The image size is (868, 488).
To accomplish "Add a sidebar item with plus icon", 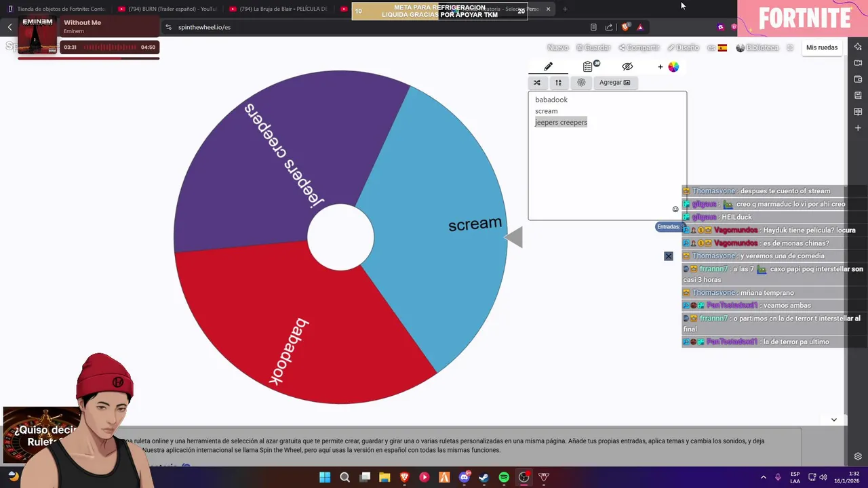I will [858, 128].
